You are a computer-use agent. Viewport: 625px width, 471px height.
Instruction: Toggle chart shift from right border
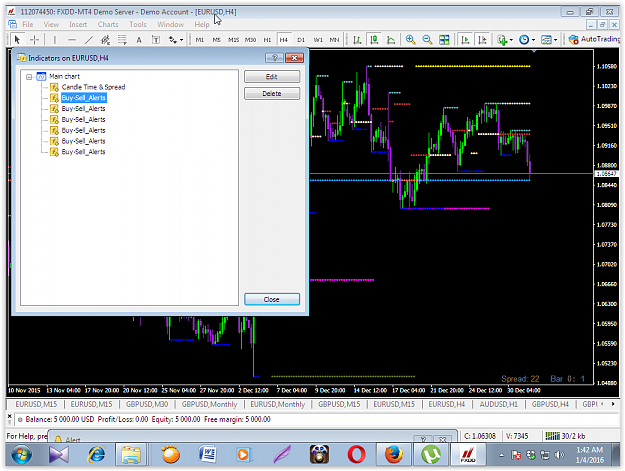click(x=482, y=39)
